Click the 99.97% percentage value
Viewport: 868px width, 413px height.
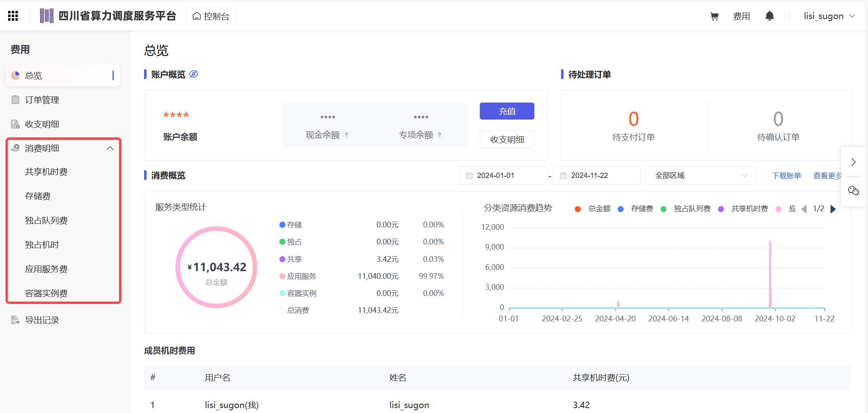431,276
